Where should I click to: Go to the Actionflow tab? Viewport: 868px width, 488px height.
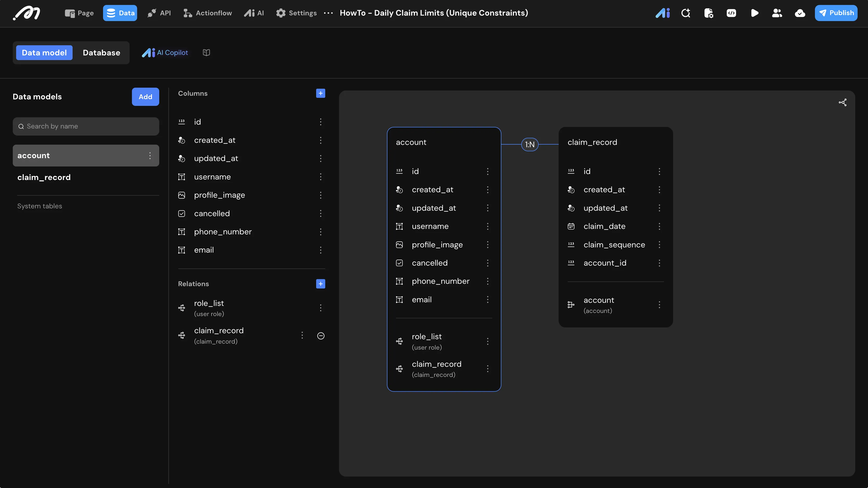coord(208,13)
